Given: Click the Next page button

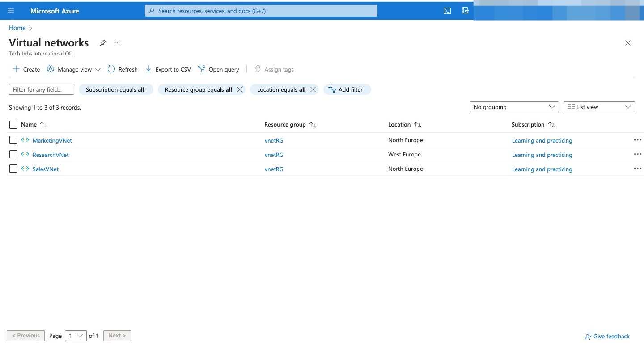Looking at the screenshot, I should click(117, 335).
